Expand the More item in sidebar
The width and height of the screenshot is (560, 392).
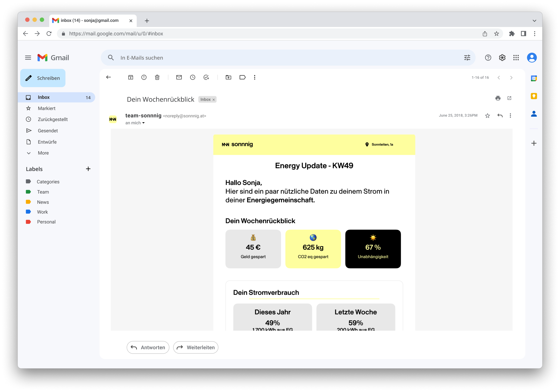(x=43, y=153)
